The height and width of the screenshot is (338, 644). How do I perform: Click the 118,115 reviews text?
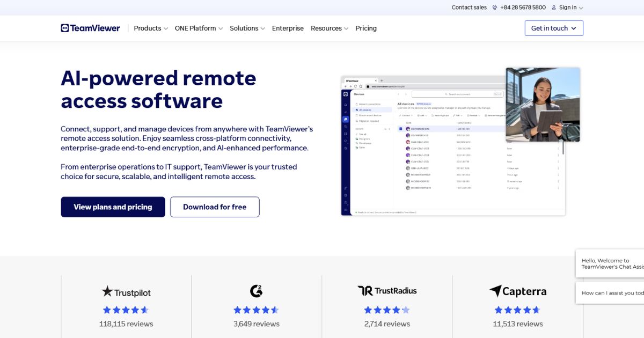pyautogui.click(x=126, y=324)
